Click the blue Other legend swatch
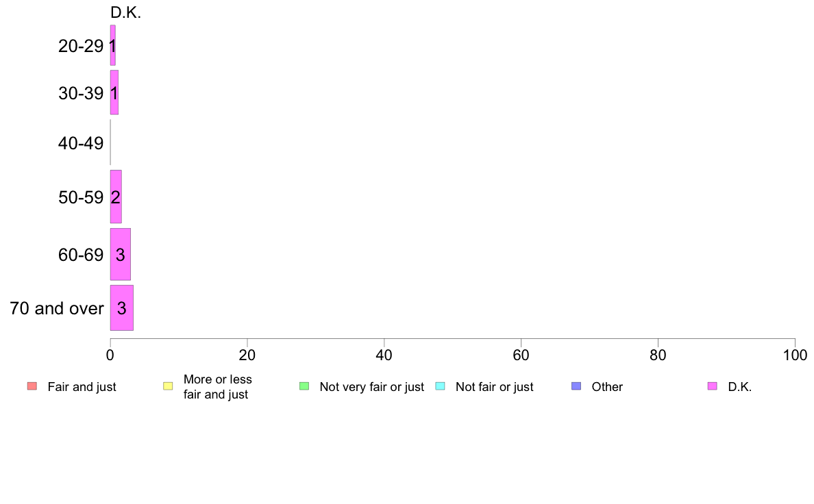This screenshot has height=504, width=814. click(576, 386)
